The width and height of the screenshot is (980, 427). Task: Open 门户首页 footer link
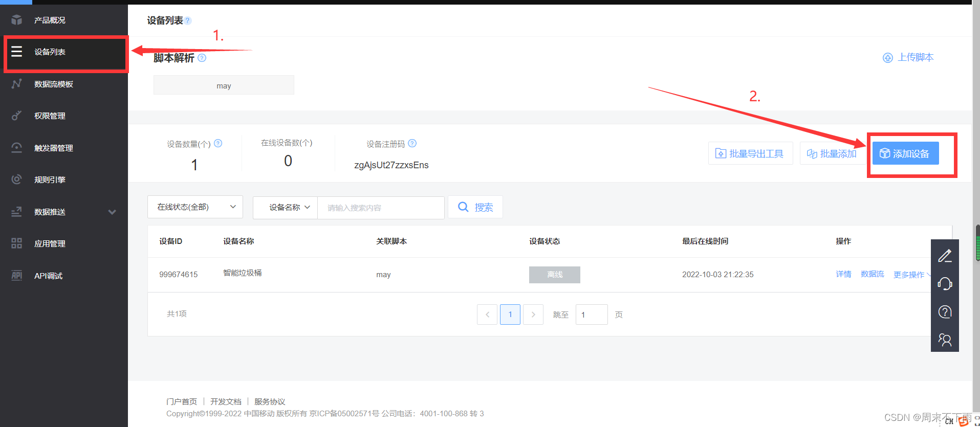182,401
